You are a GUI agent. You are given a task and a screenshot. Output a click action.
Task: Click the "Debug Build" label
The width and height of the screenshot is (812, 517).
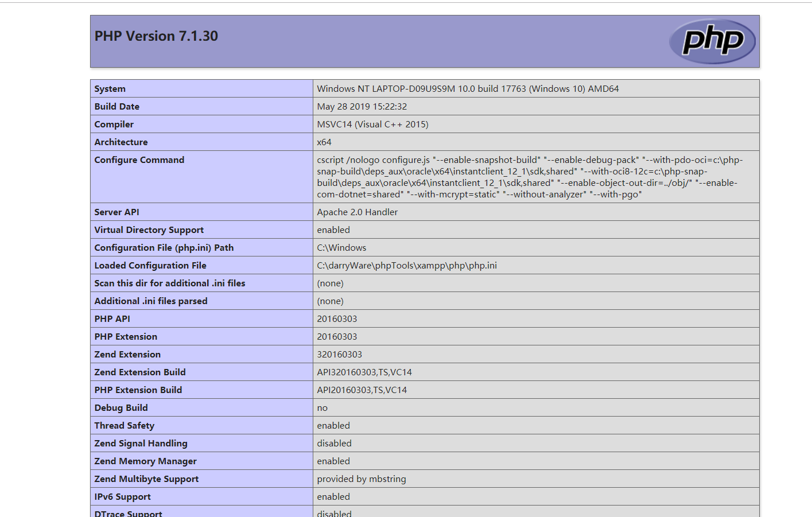coord(121,408)
